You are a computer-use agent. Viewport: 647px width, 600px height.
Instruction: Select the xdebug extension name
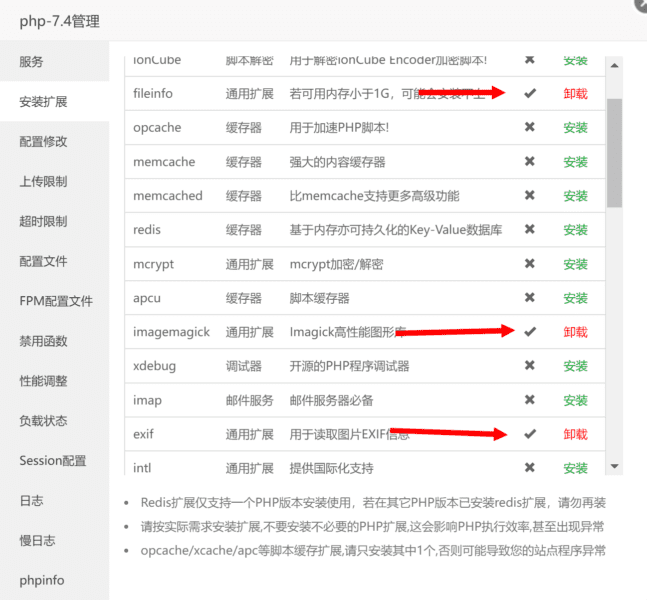click(x=154, y=366)
